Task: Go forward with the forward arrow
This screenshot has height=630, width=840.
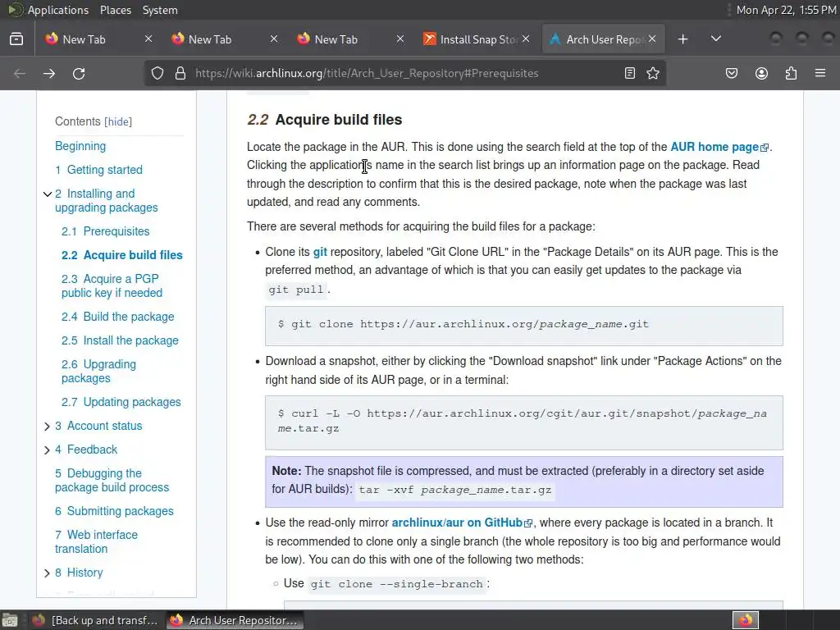Action: tap(49, 73)
